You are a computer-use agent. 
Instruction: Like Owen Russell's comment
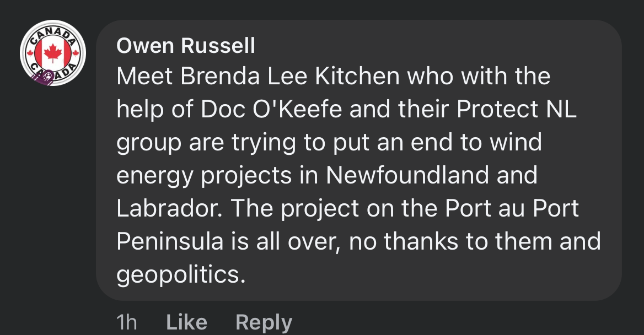[186, 322]
